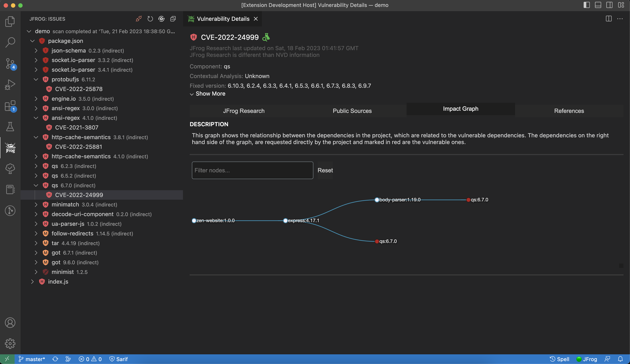Expand the minimatch 3.0.4 tree node
The image size is (630, 364).
tap(36, 204)
